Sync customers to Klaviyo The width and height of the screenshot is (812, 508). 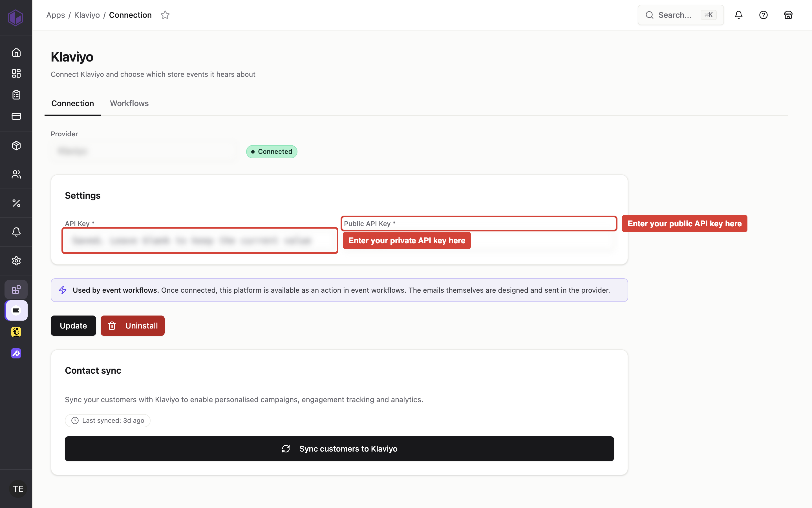(339, 448)
